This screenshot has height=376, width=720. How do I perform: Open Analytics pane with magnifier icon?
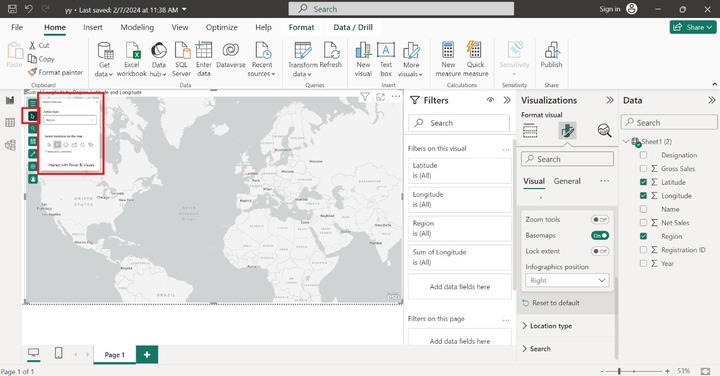point(604,130)
